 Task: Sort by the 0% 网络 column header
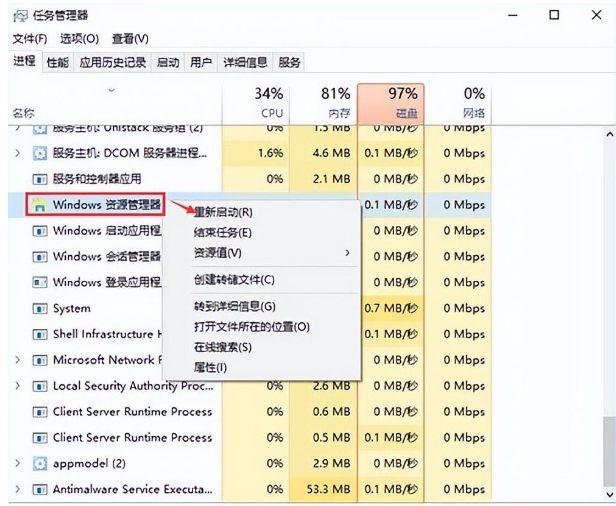coord(458,104)
